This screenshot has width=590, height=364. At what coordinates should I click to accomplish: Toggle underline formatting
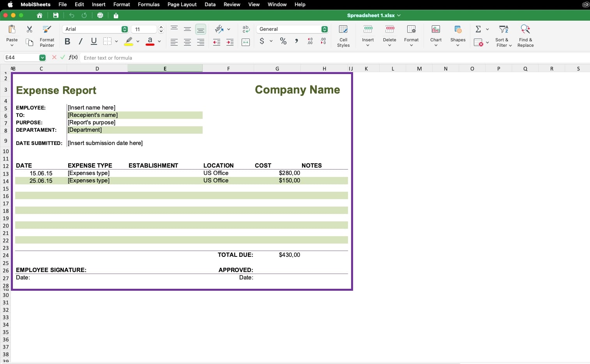(94, 41)
